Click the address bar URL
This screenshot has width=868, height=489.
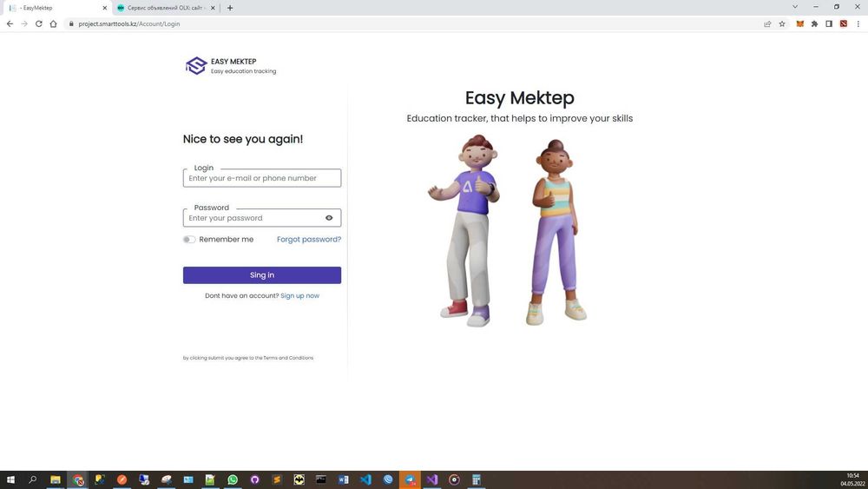[x=129, y=23]
